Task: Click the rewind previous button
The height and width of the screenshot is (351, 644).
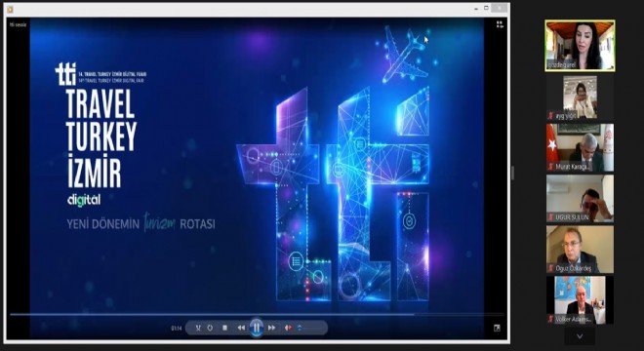Action: (x=241, y=328)
